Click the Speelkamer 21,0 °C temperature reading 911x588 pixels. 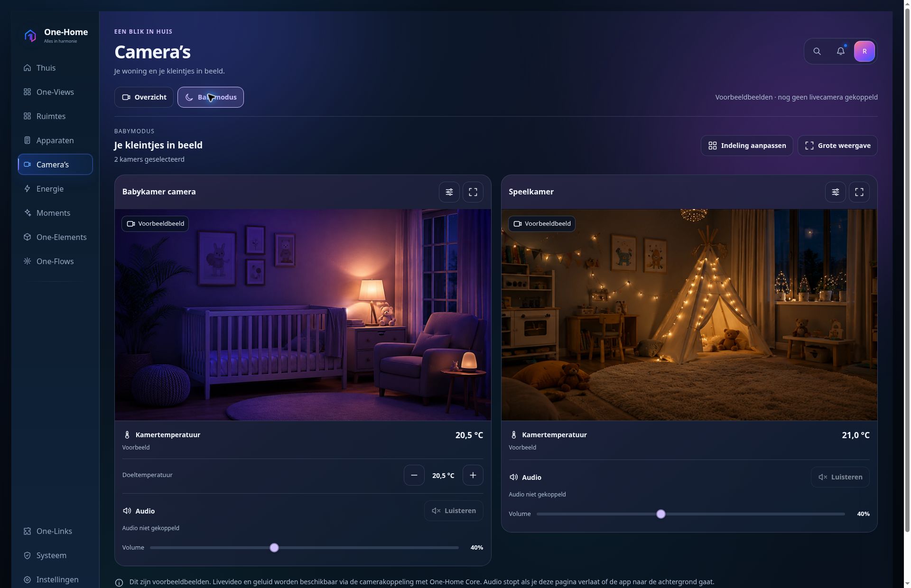[856, 435]
